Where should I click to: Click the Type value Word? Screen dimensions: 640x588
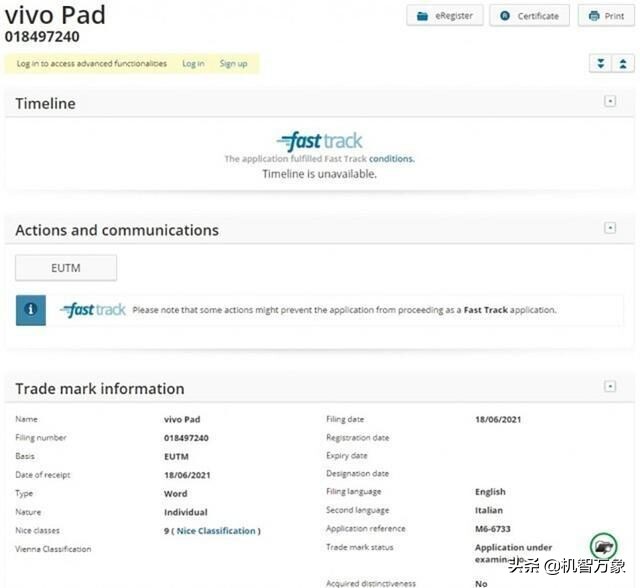(x=176, y=494)
